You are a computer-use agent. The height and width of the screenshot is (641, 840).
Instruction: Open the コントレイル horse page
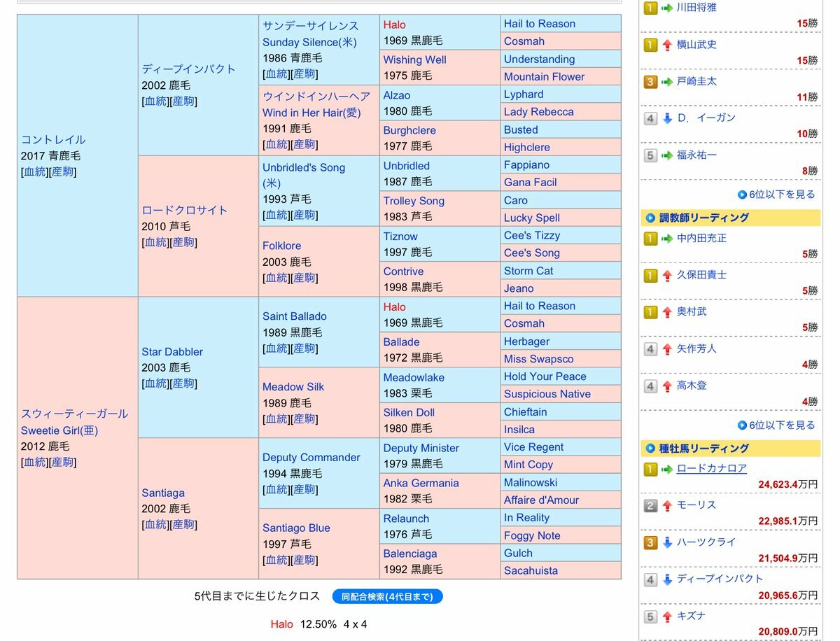pyautogui.click(x=53, y=139)
